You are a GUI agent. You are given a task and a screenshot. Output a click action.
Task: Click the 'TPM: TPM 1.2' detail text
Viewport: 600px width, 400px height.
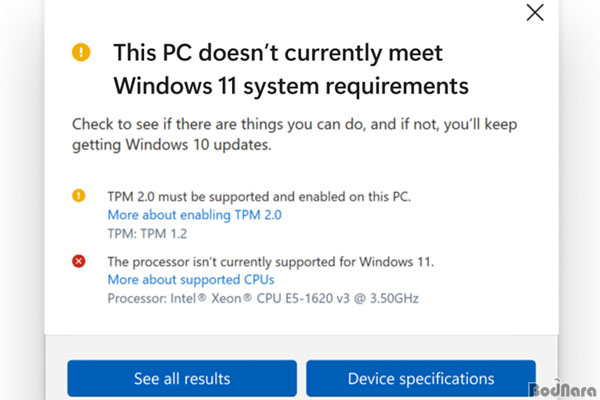click(147, 233)
